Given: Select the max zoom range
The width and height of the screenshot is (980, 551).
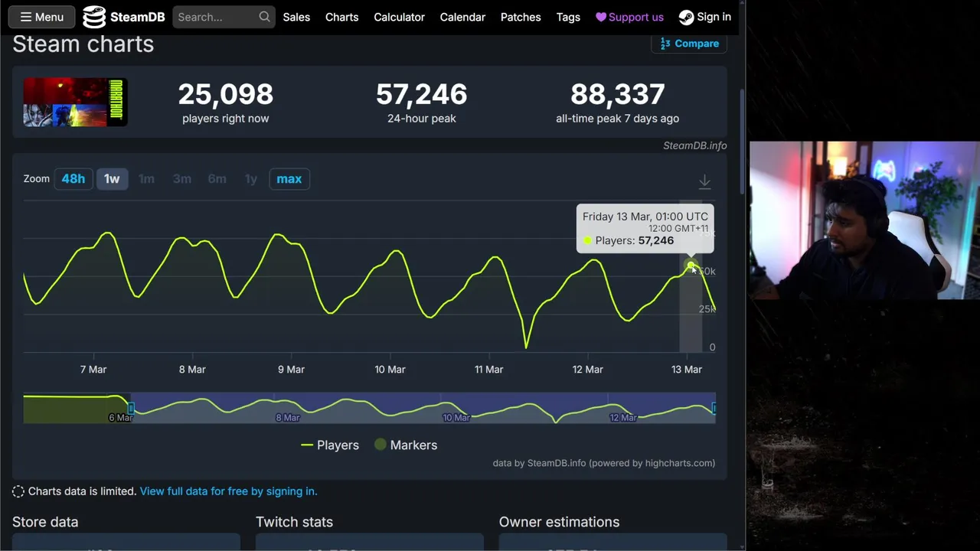Looking at the screenshot, I should tap(289, 179).
